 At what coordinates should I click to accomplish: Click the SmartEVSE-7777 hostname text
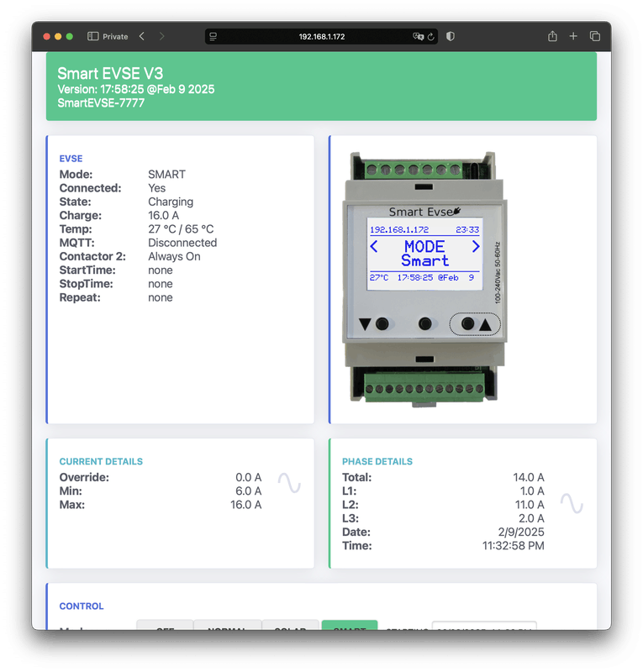[101, 102]
